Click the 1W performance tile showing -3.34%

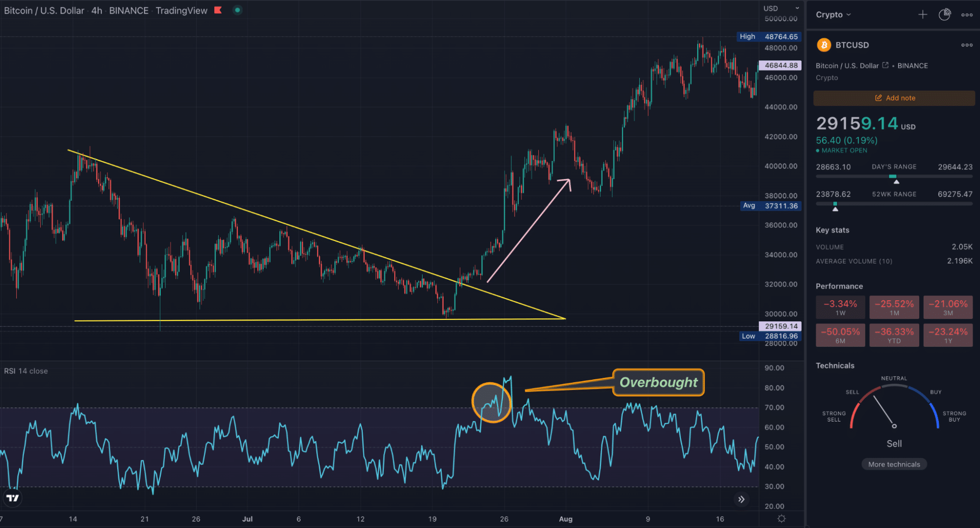click(x=840, y=307)
